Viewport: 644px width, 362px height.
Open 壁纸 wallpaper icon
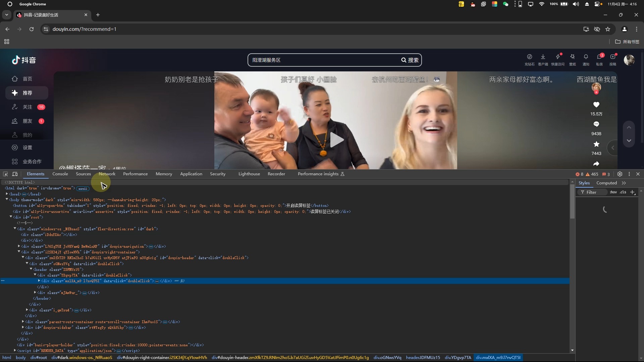[573, 59]
